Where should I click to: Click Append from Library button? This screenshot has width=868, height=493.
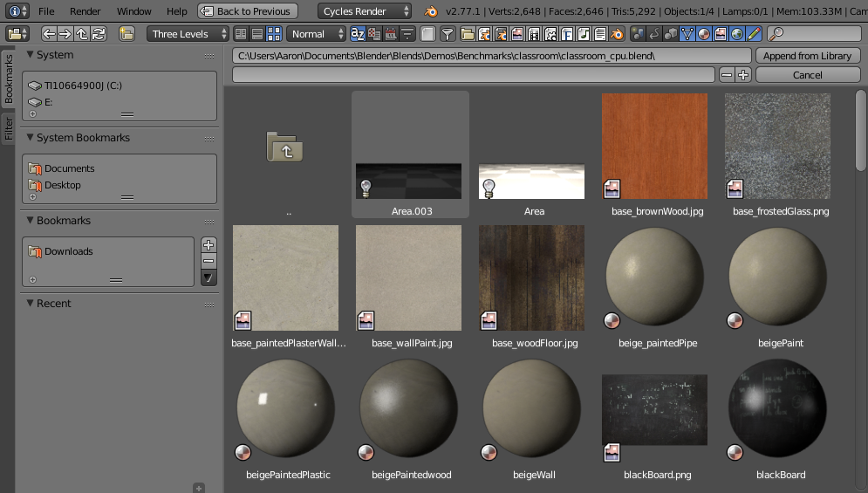807,56
